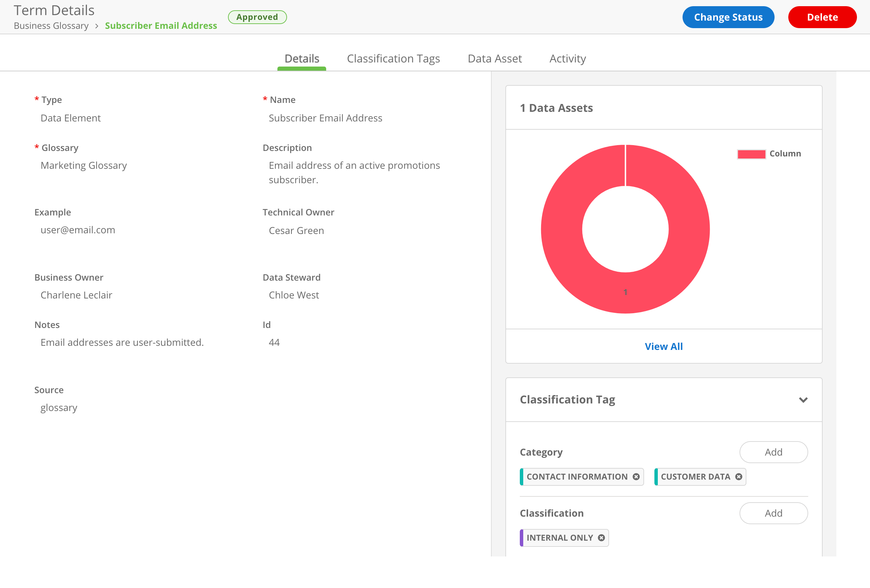Screen dimensions: 870x588
Task: Click the '1 Data Assets' heading
Action: click(x=556, y=108)
